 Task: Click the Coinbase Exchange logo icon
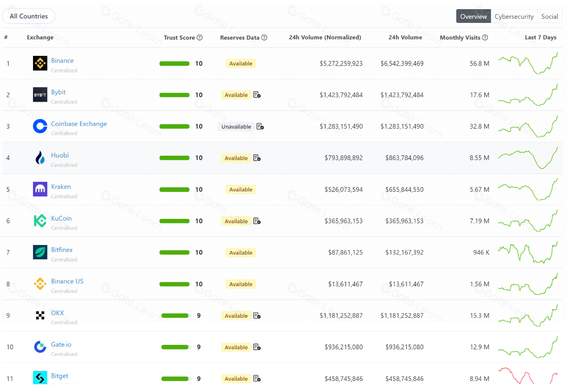pyautogui.click(x=40, y=126)
